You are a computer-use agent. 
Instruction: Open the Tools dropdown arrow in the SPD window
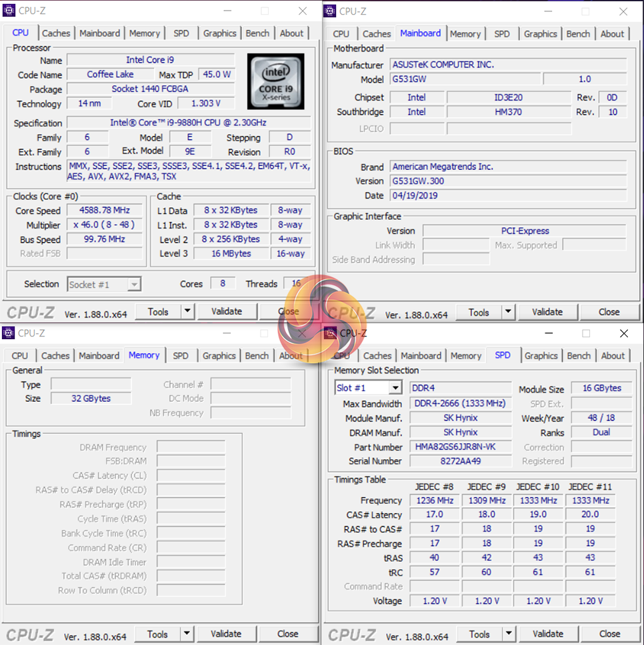click(x=509, y=634)
